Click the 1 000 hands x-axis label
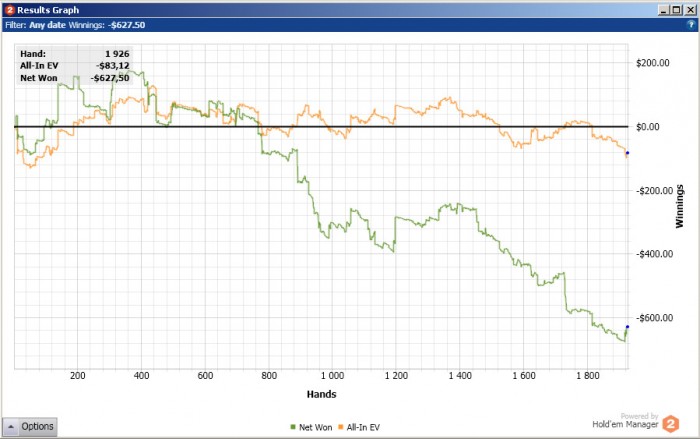 click(333, 376)
